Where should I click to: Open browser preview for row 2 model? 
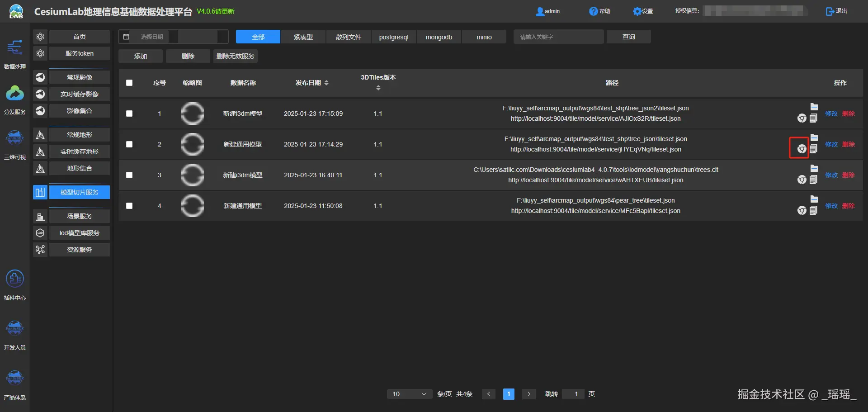coord(802,149)
